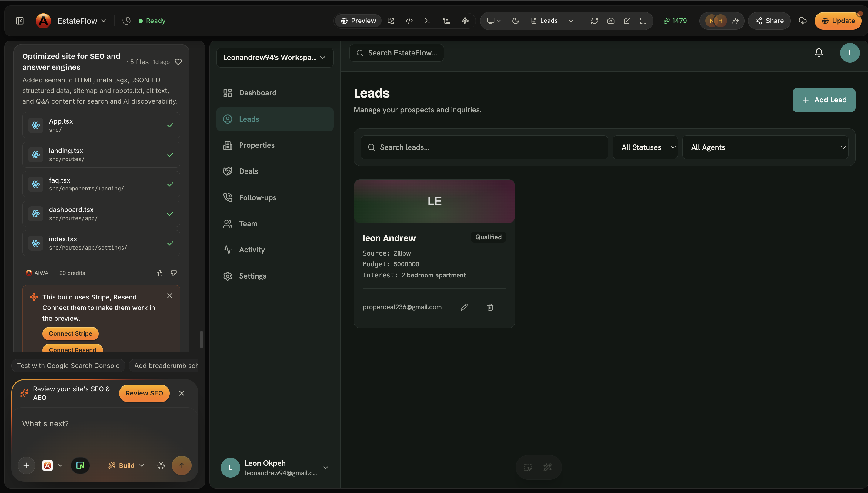Refresh the preview
868x493 pixels.
tap(594, 21)
